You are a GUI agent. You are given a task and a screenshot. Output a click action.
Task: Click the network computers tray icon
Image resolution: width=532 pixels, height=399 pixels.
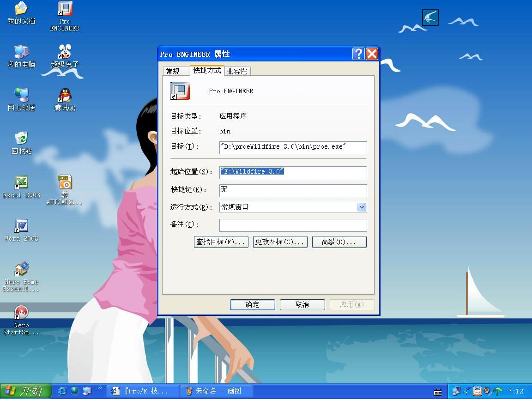point(456,391)
